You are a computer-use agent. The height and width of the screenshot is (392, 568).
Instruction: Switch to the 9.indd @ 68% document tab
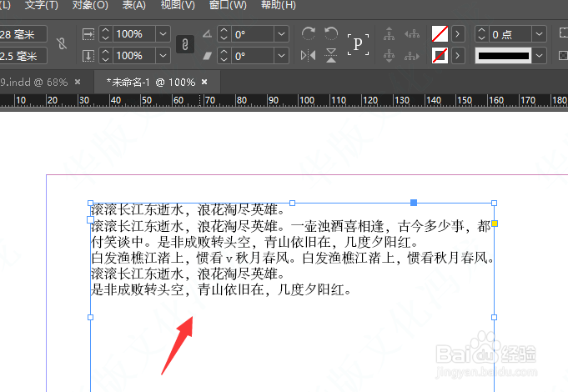pyautogui.click(x=34, y=83)
